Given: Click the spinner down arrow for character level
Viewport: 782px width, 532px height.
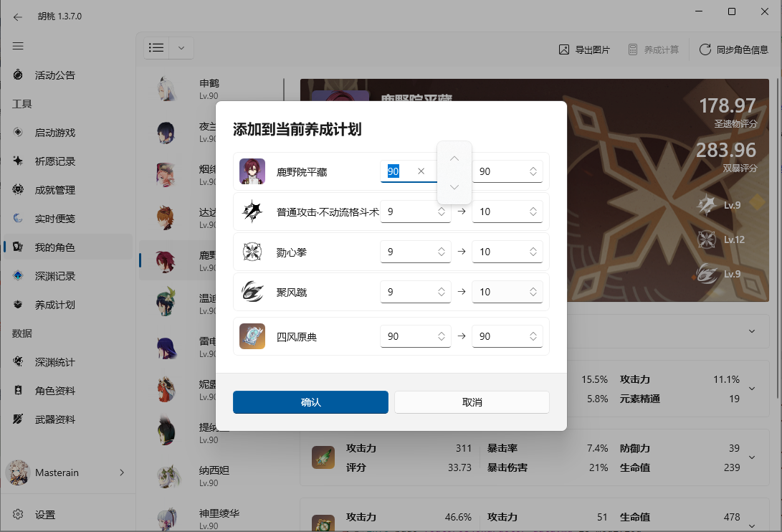Looking at the screenshot, I should click(x=454, y=187).
